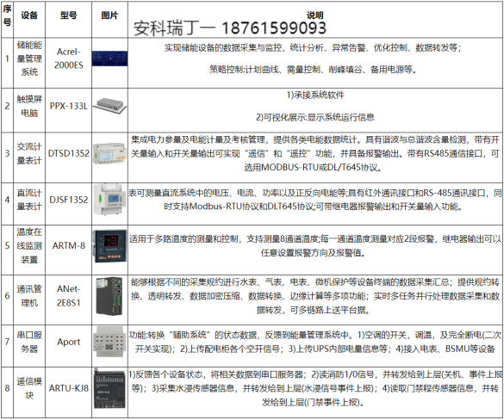Click the text 2)可视化展示:显示系统运行信息
The image size is (504, 420).
(x=315, y=117)
